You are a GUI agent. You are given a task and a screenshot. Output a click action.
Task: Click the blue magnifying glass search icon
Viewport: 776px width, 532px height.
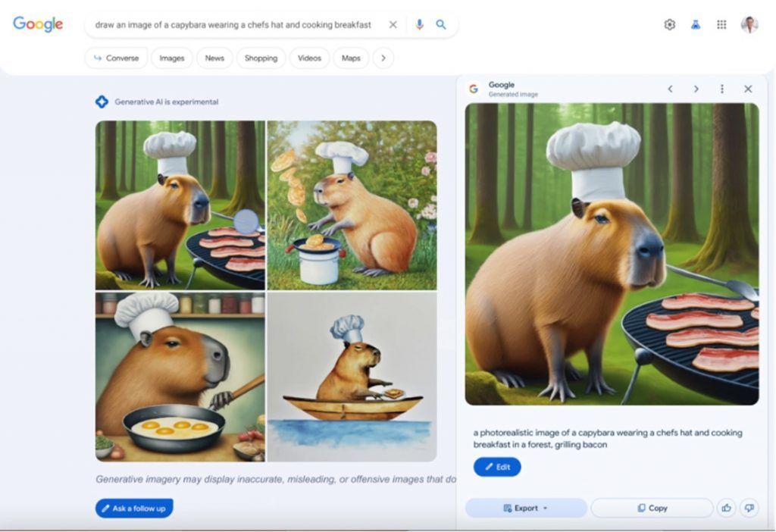pyautogui.click(x=440, y=24)
